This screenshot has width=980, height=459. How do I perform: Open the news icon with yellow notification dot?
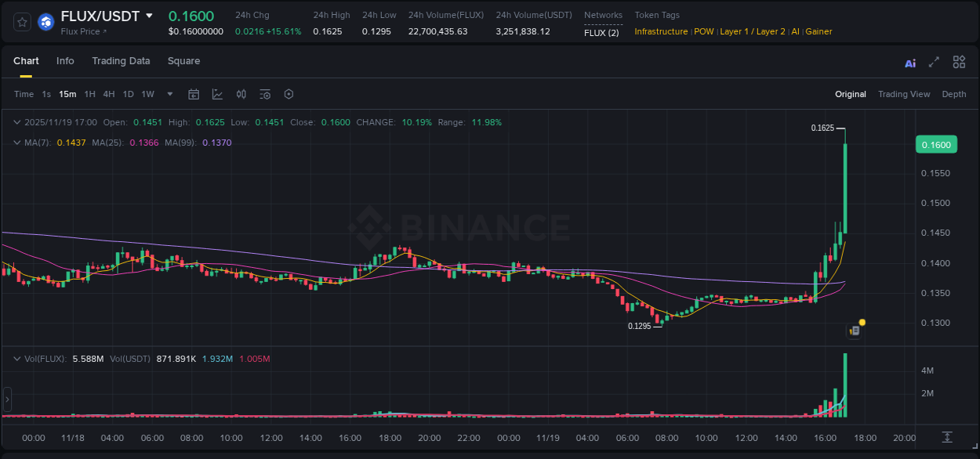tap(855, 330)
